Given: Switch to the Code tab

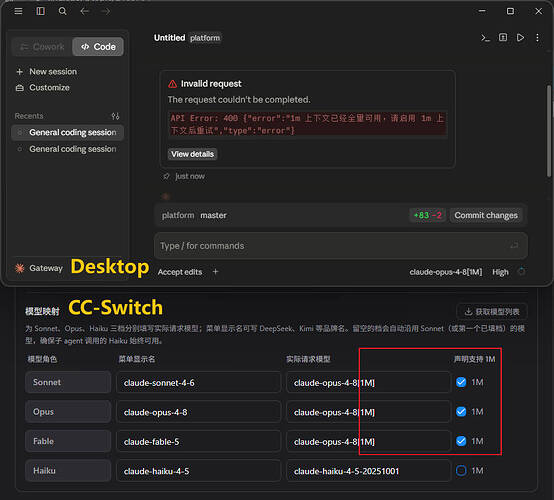Looking at the screenshot, I should click(x=98, y=47).
